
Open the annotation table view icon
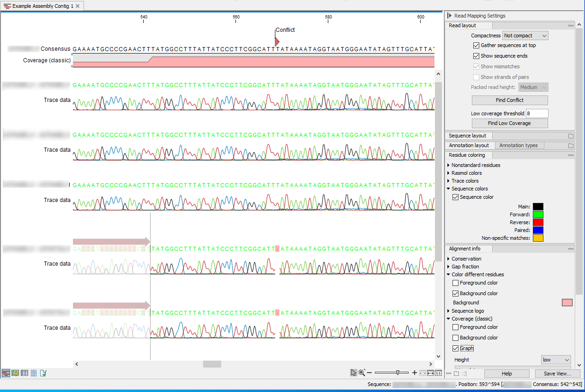[x=14, y=373]
